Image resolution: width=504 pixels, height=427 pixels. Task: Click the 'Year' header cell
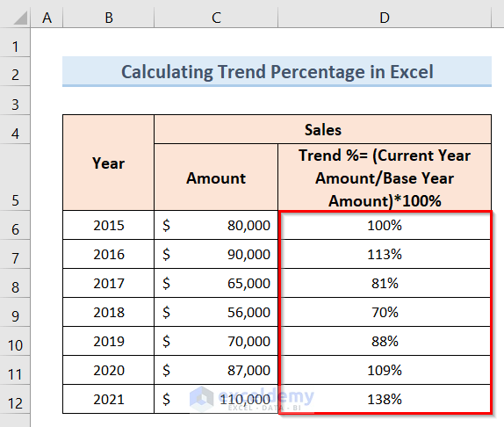(108, 163)
